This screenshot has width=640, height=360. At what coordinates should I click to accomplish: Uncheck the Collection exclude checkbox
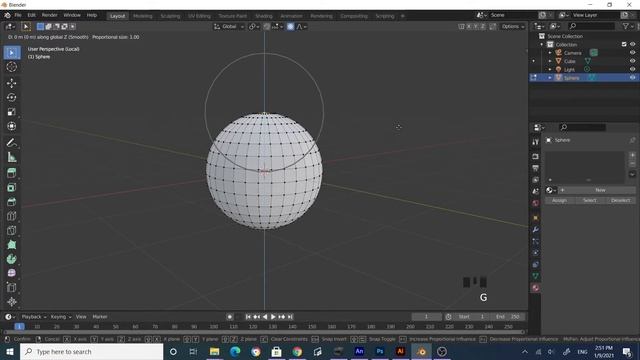coord(624,44)
